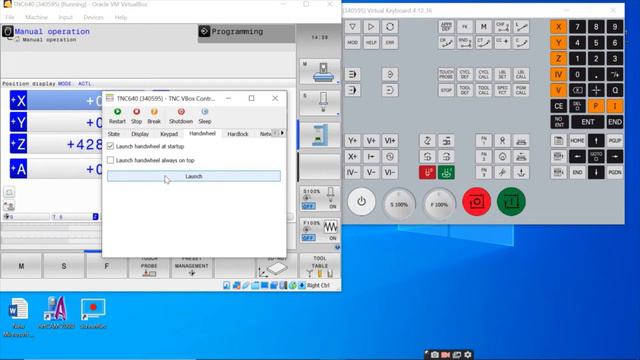Image resolution: width=640 pixels, height=360 pixels.
Task: Click the M soft key
Action: 21,266
